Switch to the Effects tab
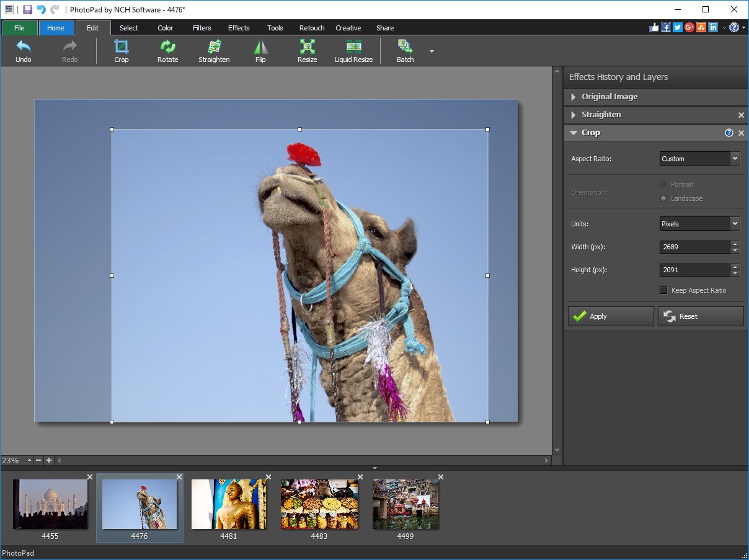The height and width of the screenshot is (560, 749). [x=238, y=27]
